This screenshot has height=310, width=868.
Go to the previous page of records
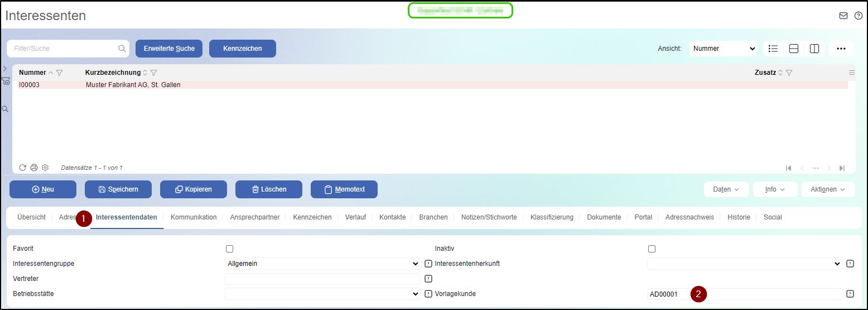802,168
